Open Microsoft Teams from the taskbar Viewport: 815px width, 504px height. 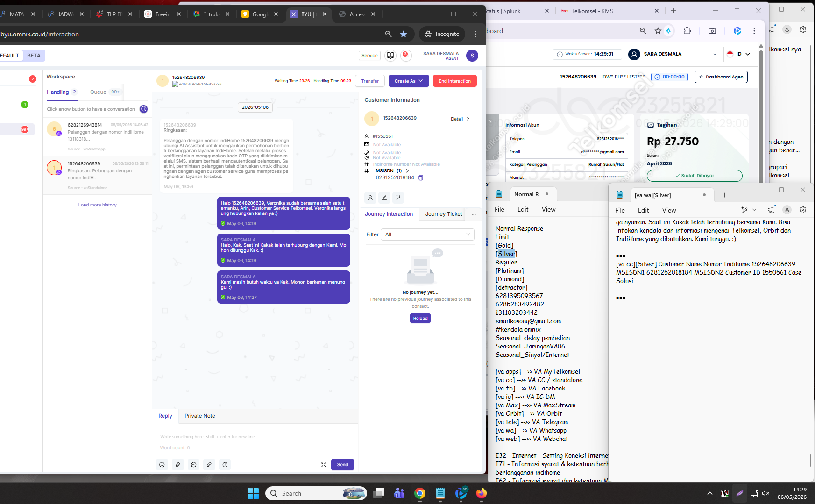click(399, 493)
